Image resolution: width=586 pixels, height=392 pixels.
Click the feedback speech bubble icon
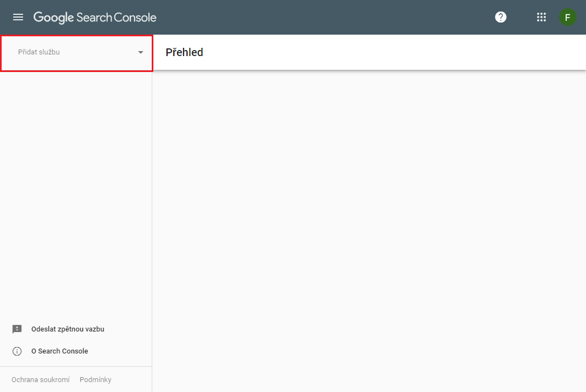click(x=17, y=329)
